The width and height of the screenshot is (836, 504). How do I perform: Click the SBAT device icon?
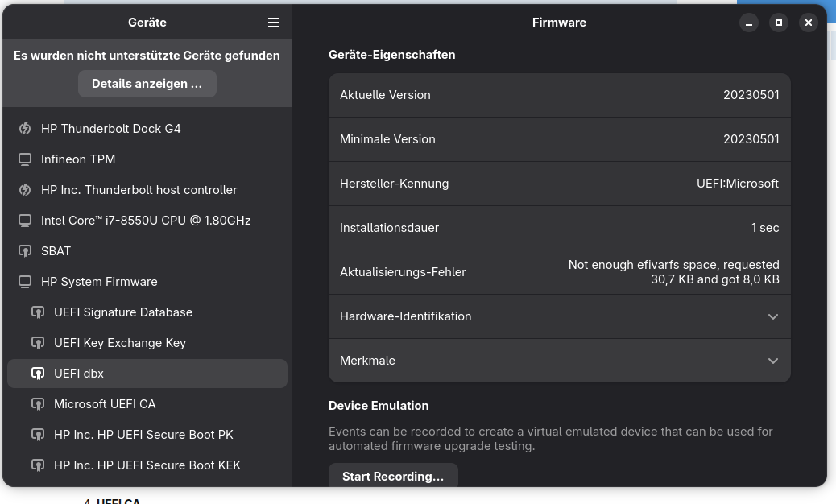pyautogui.click(x=25, y=251)
